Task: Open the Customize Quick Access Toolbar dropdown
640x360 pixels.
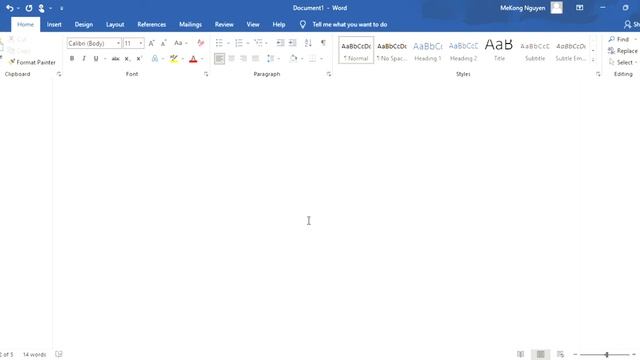Action: pyautogui.click(x=61, y=8)
